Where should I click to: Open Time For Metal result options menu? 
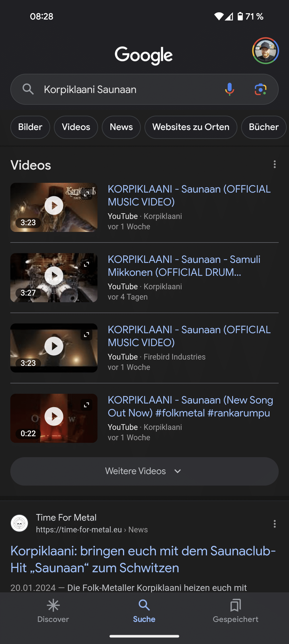tap(275, 524)
